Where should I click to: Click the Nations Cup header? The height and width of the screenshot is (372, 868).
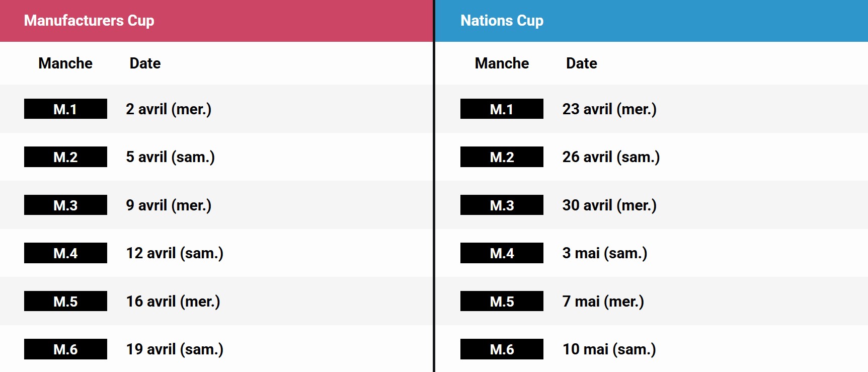[502, 21]
